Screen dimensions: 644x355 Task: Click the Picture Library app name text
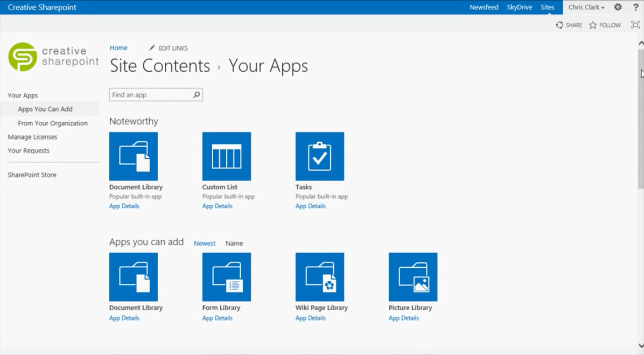tap(410, 308)
